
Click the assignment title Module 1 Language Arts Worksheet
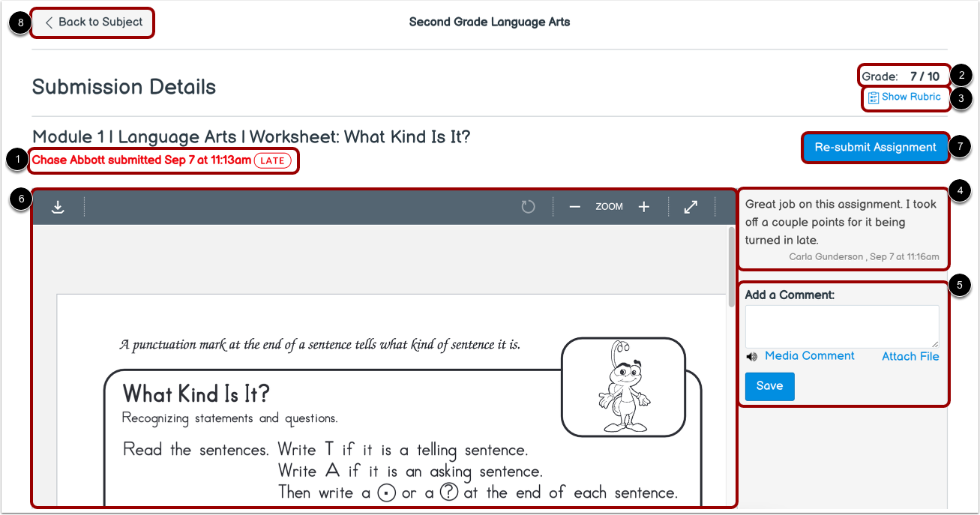point(251,137)
